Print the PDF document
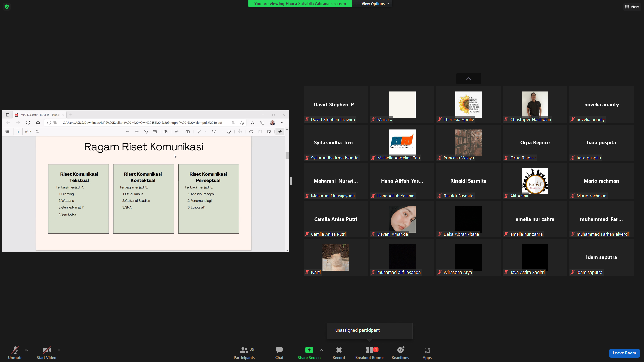Image resolution: width=644 pixels, height=362 pixels. [251, 132]
